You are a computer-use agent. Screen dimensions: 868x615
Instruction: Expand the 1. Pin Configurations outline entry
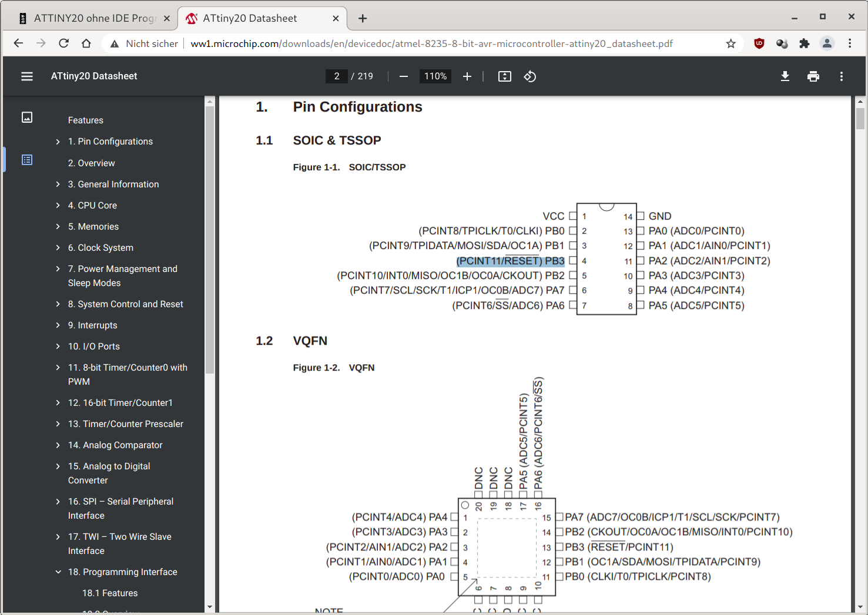(x=58, y=142)
